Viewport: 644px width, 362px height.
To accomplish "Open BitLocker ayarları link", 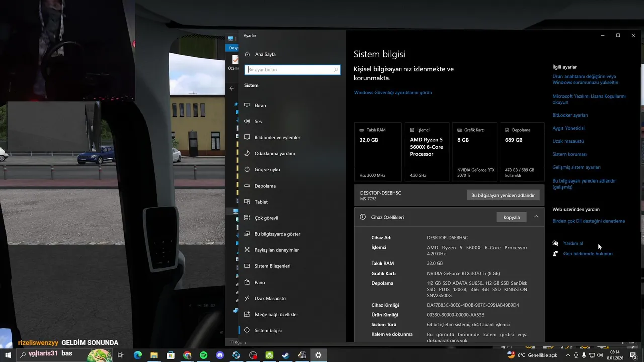I will 570,115.
